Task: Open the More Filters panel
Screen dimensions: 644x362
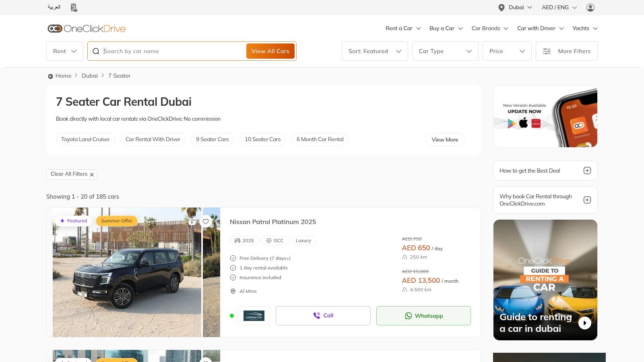Action: [566, 51]
